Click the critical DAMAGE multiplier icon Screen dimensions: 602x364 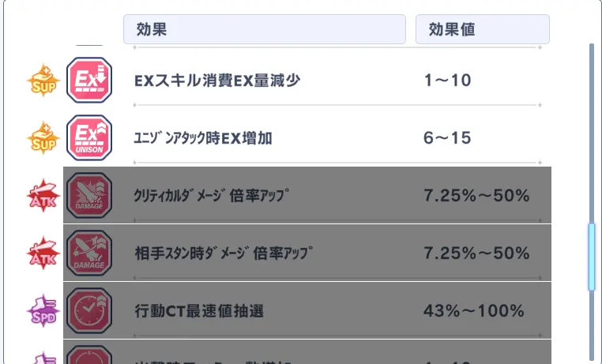89,195
